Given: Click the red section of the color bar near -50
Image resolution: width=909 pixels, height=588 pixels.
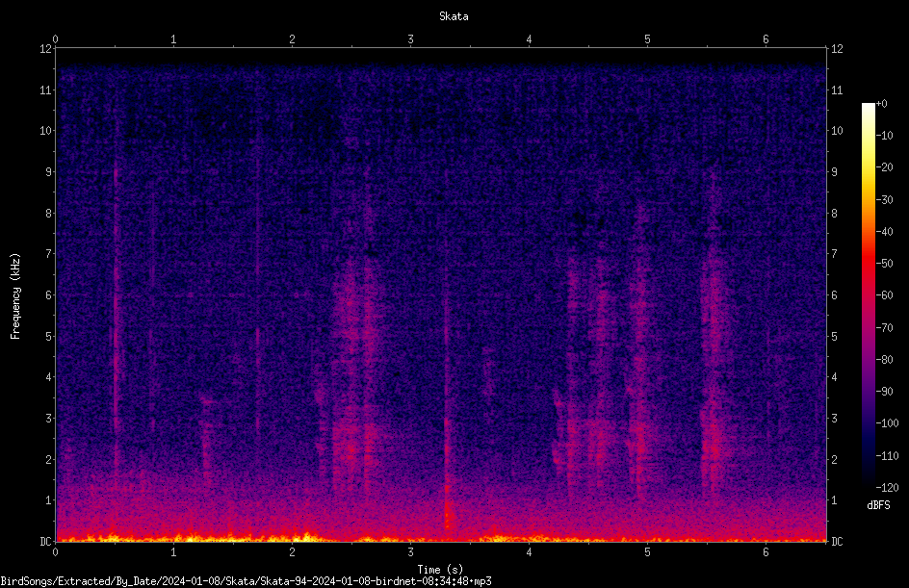Looking at the screenshot, I should pos(868,264).
